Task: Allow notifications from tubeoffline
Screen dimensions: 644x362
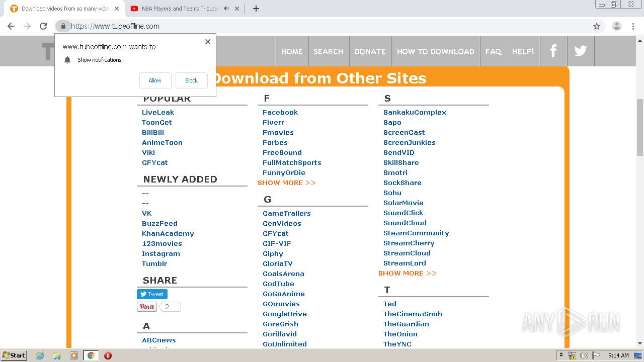Action: tap(155, 80)
